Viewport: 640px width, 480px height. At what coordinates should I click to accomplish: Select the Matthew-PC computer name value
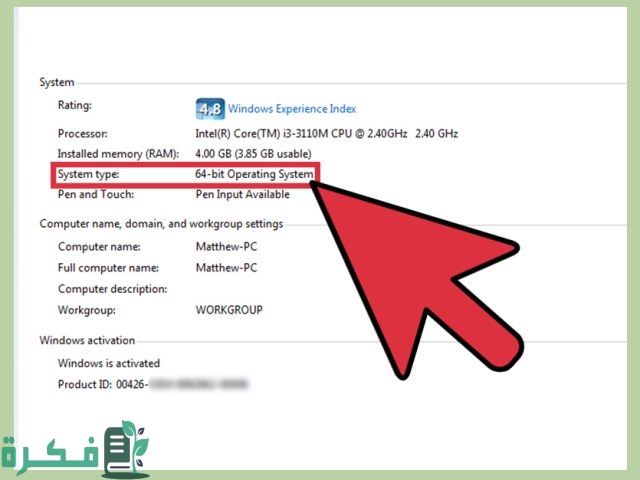[x=226, y=246]
